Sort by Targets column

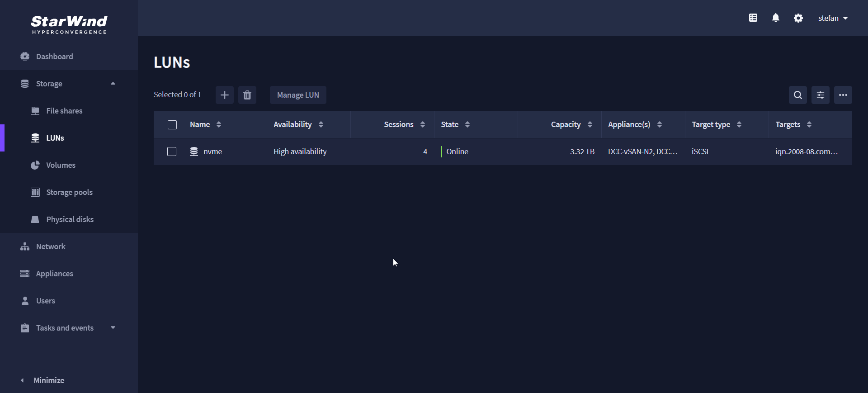coord(809,124)
